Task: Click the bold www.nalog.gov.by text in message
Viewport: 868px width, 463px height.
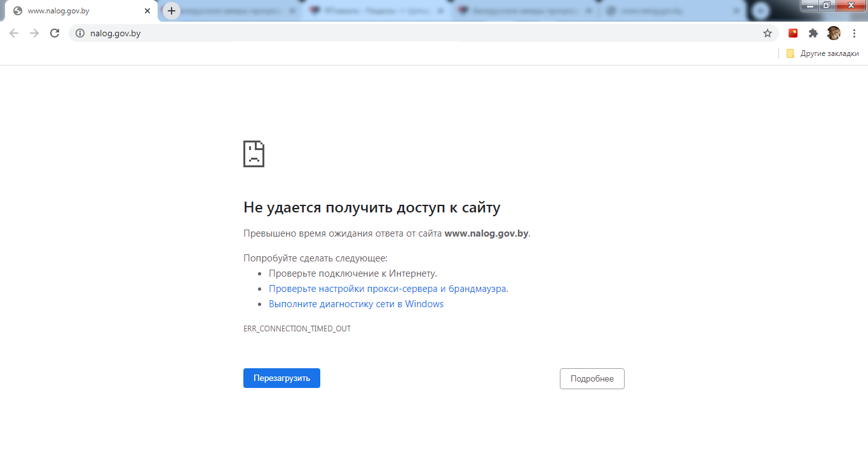Action: (487, 233)
